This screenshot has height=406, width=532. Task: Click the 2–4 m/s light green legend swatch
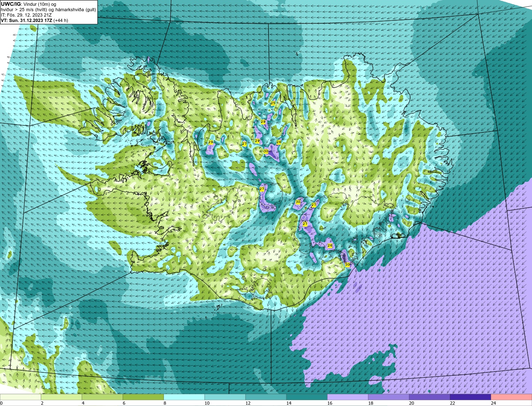[62, 397]
